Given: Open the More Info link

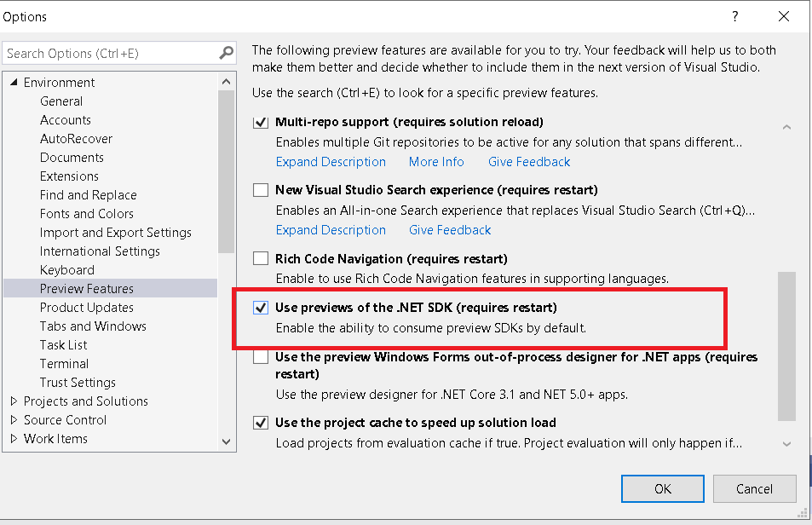Looking at the screenshot, I should click(x=435, y=161).
